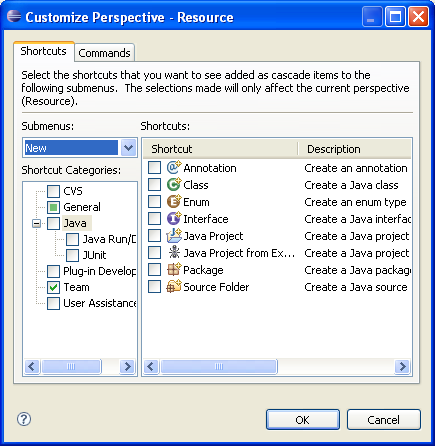Click the Enum shortcut icon
Viewport: 435px width, 446px height.
[174, 201]
